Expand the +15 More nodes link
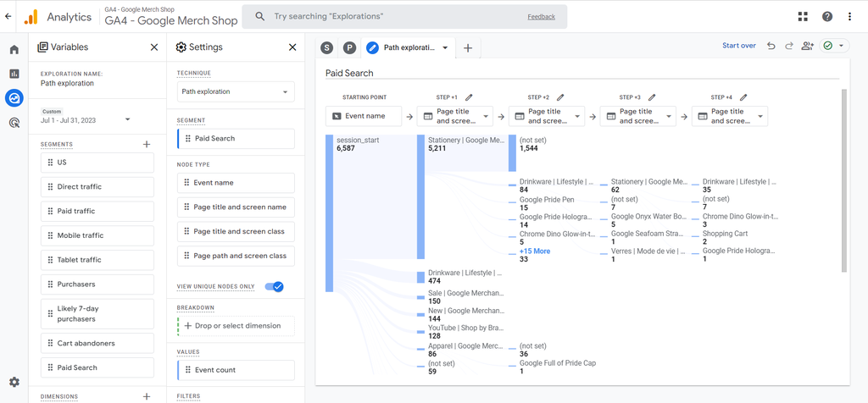The width and height of the screenshot is (868, 403). click(534, 251)
